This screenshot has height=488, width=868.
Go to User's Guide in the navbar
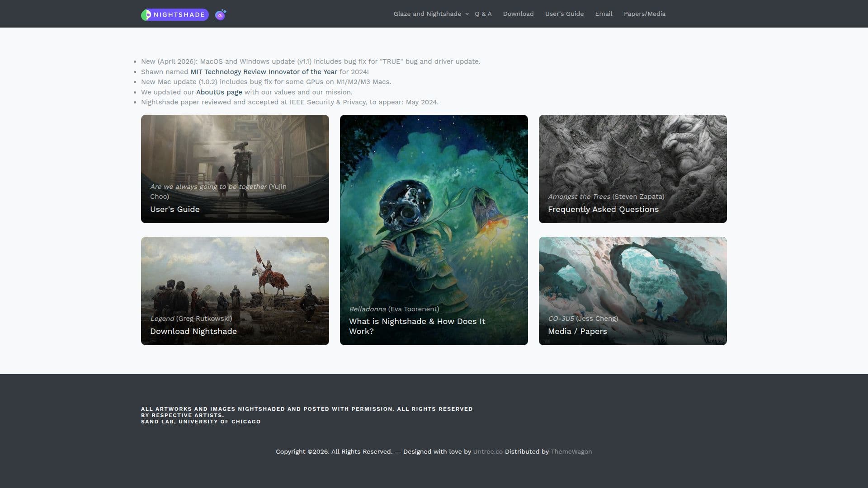tap(564, 14)
